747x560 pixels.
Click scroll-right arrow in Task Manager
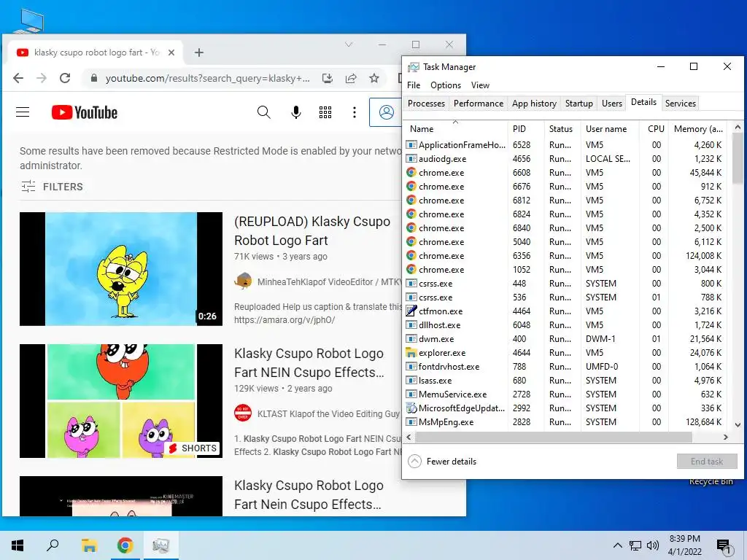[726, 437]
